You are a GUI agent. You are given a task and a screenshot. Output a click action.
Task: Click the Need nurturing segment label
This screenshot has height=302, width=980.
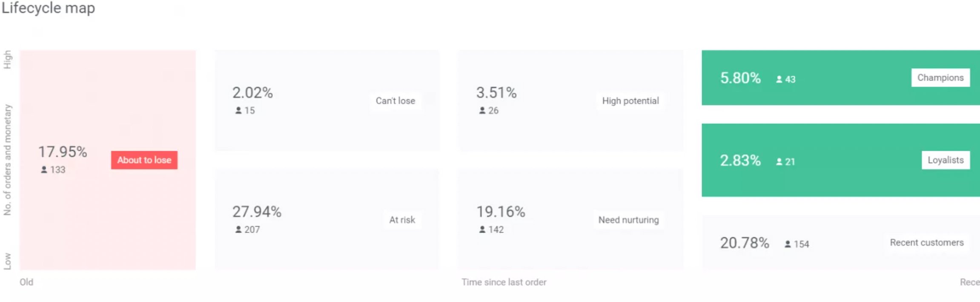click(x=628, y=220)
